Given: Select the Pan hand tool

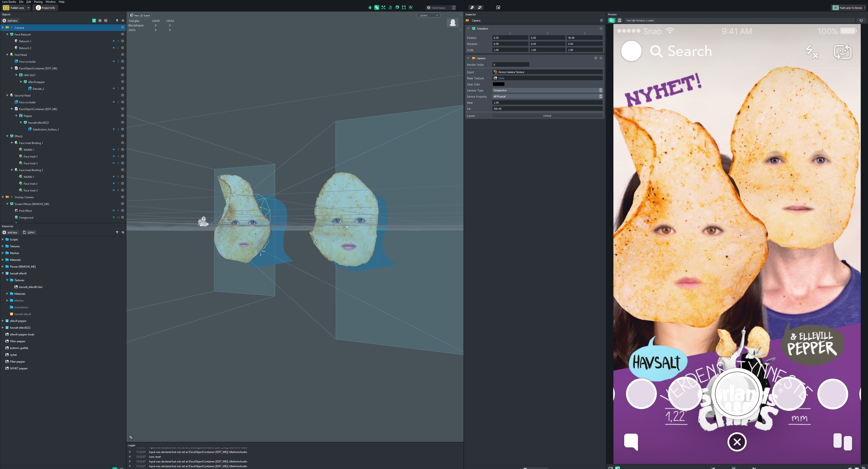Looking at the screenshot, I should point(370,7).
